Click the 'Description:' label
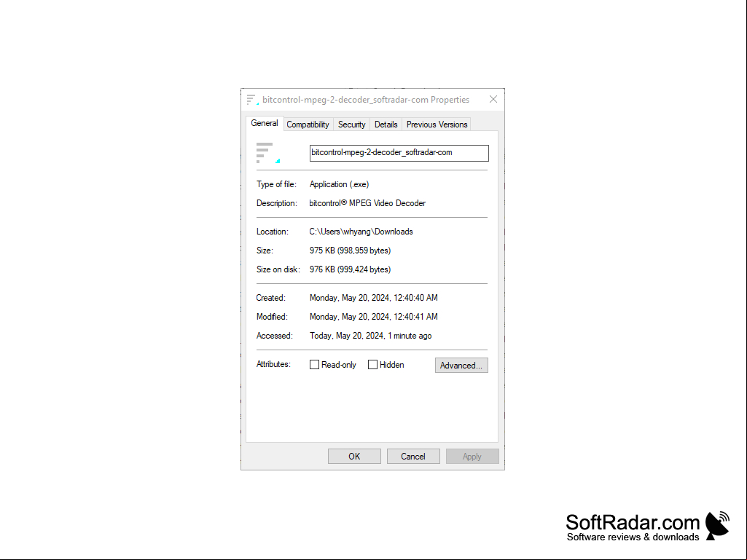The width and height of the screenshot is (747, 560). [x=277, y=203]
